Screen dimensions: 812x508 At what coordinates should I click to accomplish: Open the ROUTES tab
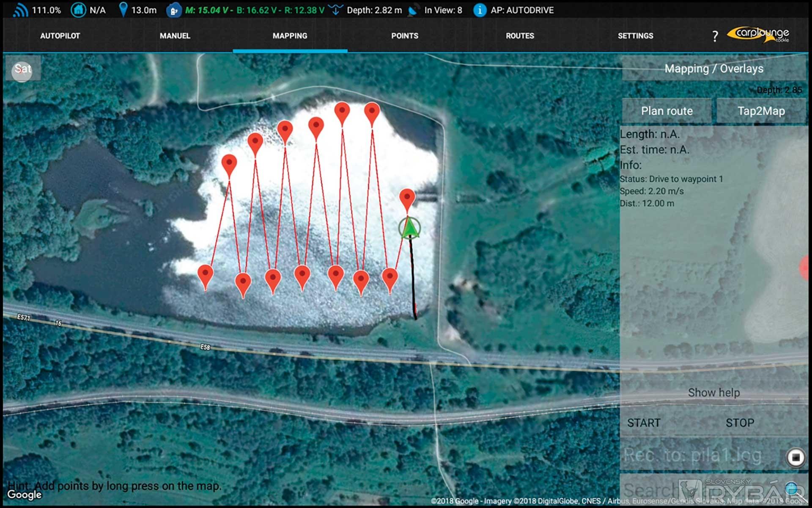(520, 36)
